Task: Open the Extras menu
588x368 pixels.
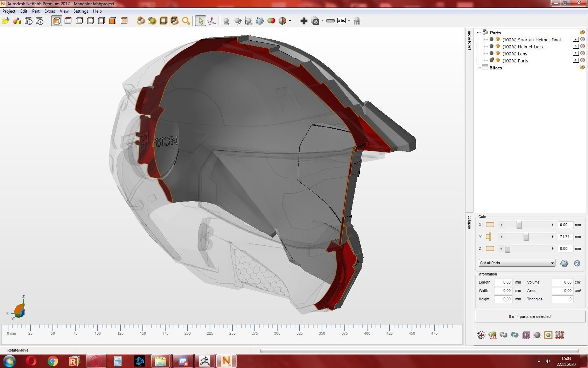Action: coord(50,11)
